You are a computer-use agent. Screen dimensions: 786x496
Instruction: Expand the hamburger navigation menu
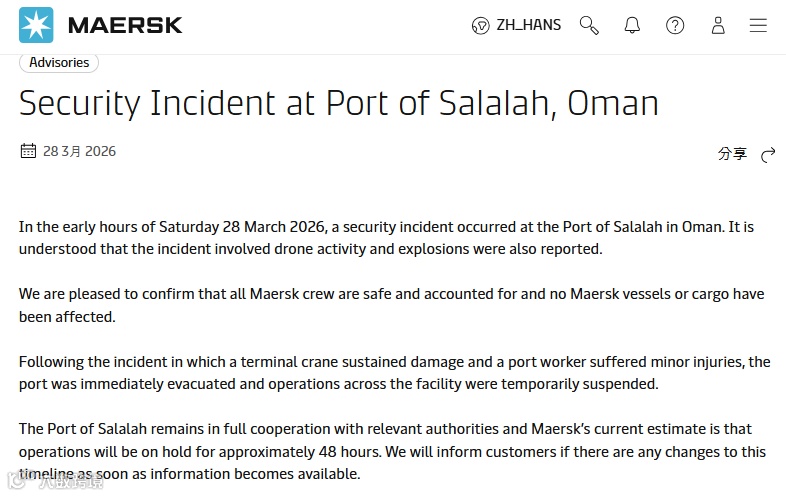click(758, 25)
